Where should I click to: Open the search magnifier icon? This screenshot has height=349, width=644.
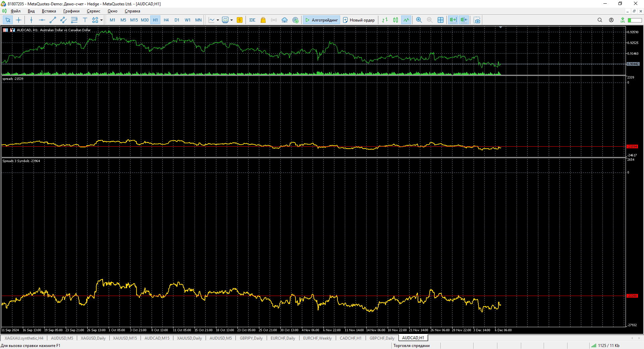coord(600,20)
